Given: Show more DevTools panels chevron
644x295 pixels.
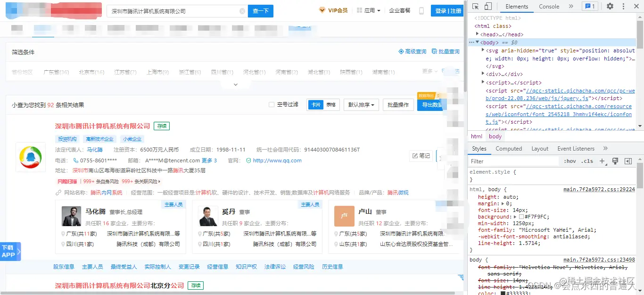Looking at the screenshot, I should (x=571, y=7).
